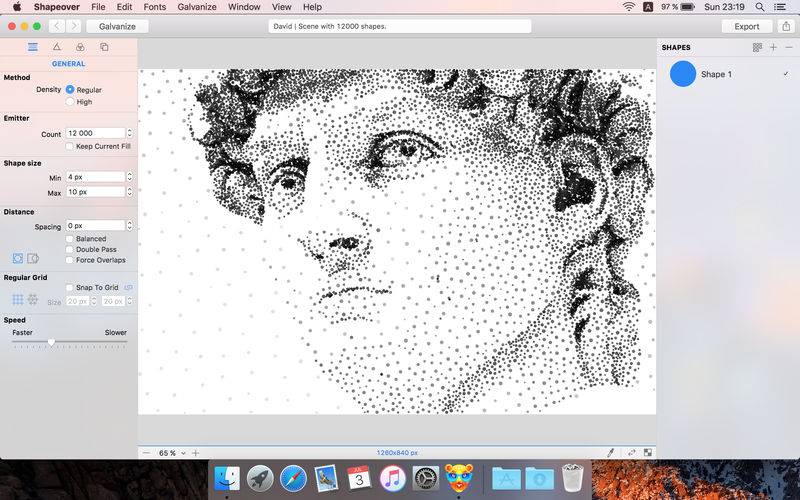Adjust the Speed slider handle
The width and height of the screenshot is (800, 500).
51,342
